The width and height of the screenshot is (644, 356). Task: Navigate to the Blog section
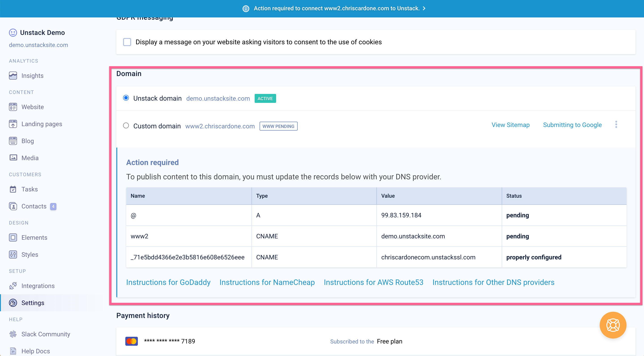coord(28,141)
